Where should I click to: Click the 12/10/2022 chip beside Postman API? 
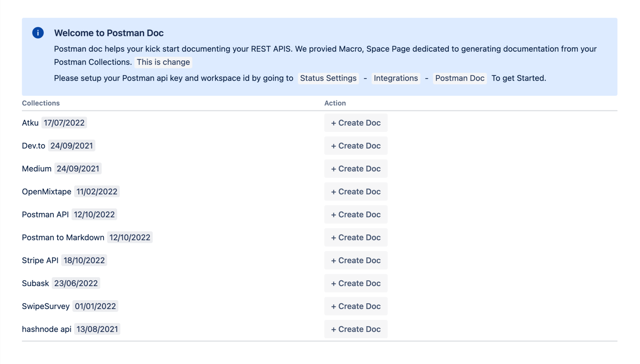(95, 214)
